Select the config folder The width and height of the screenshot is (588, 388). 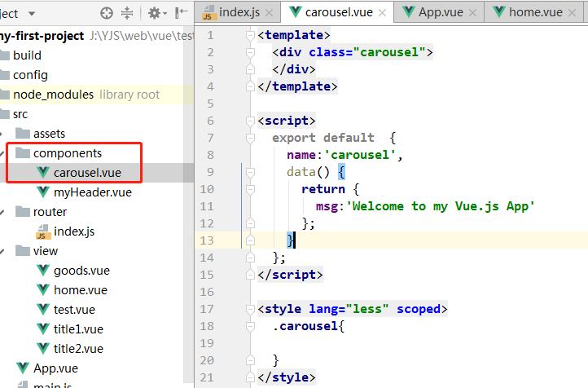(x=30, y=75)
